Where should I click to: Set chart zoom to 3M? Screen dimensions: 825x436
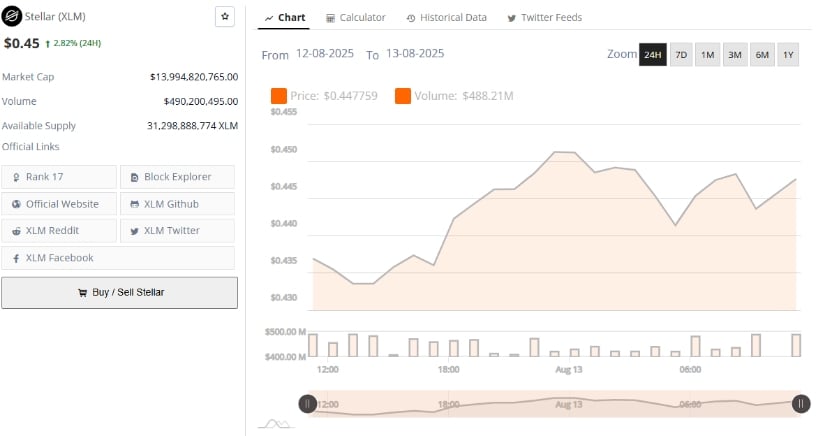click(735, 55)
